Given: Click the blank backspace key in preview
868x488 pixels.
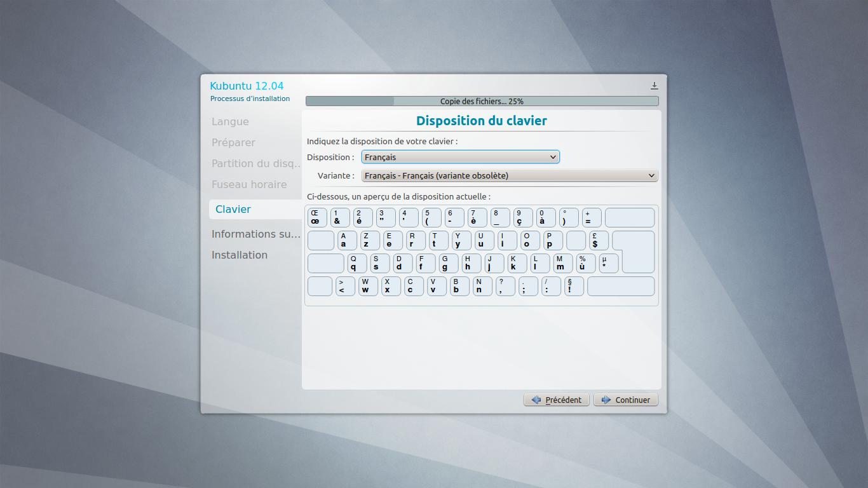Looking at the screenshot, I should pos(630,217).
